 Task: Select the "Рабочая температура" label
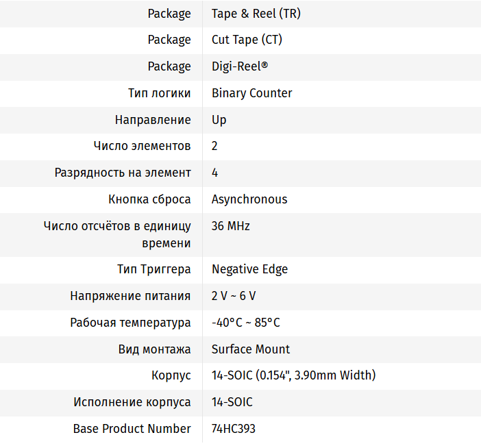click(x=130, y=323)
